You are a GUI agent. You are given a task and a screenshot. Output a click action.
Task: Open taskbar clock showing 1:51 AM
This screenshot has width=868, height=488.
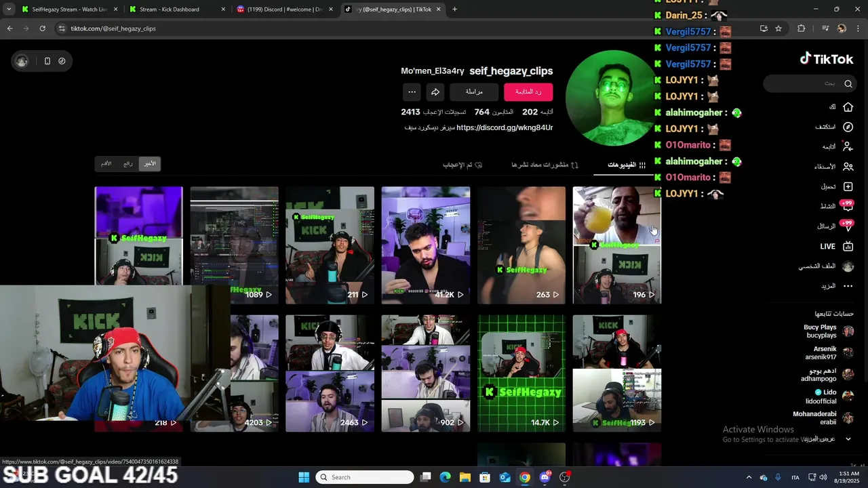pos(847,477)
